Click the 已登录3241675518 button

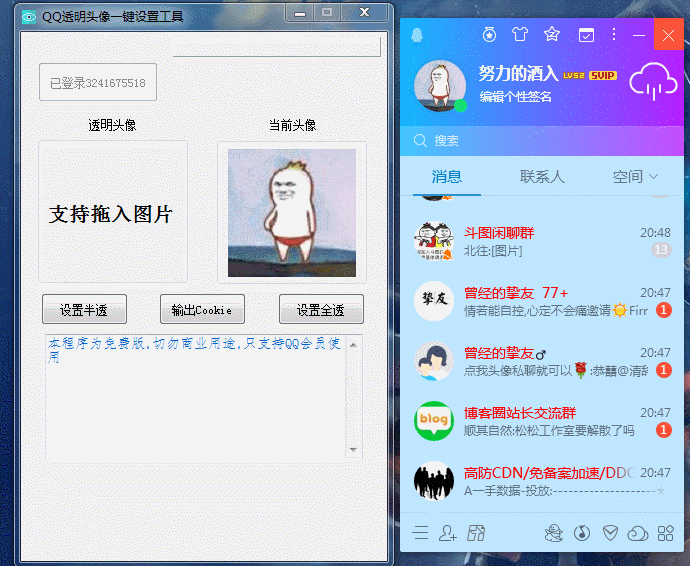98,82
